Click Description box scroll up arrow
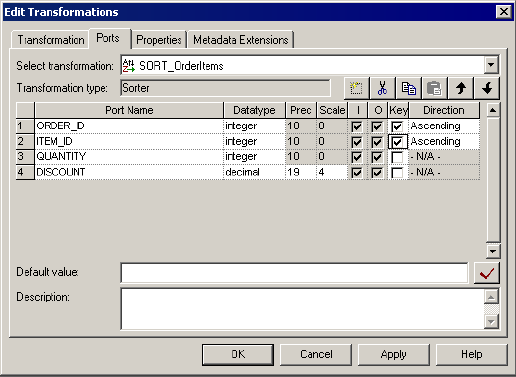 [492, 297]
